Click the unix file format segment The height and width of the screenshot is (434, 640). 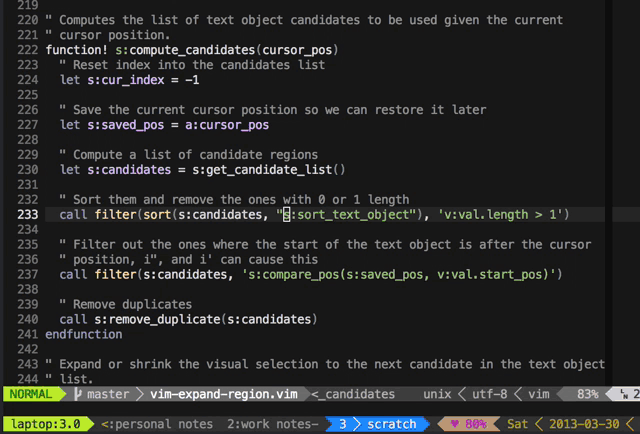coord(438,394)
